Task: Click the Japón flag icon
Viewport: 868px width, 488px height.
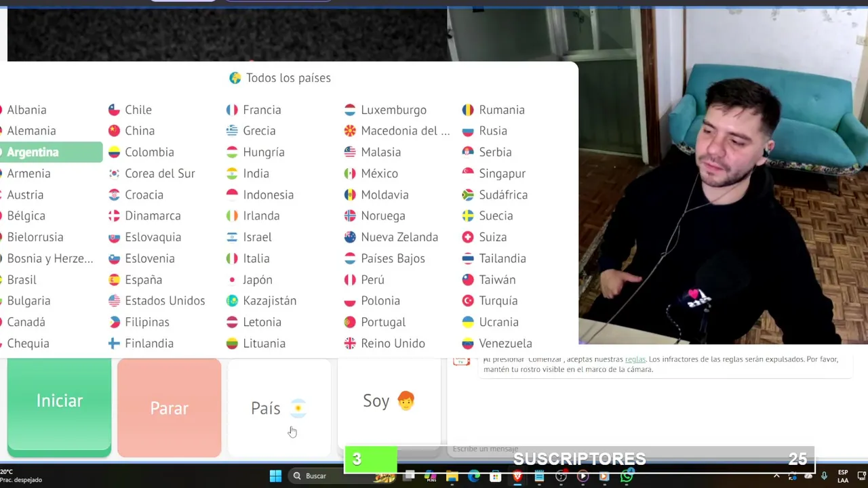Action: pos(232,279)
